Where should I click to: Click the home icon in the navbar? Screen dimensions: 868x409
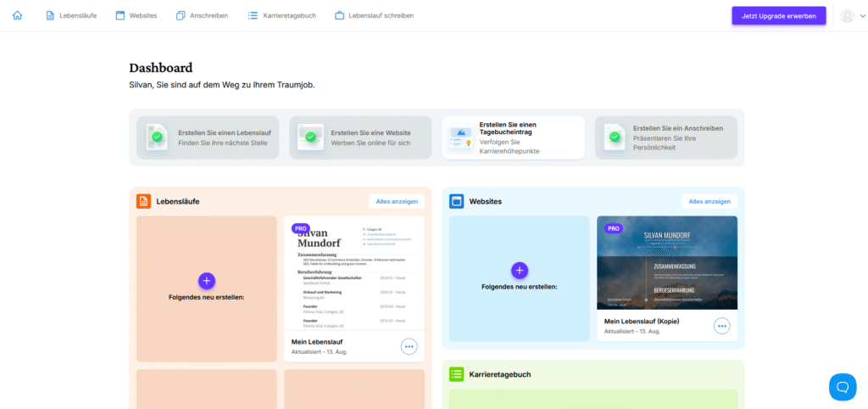click(x=18, y=15)
